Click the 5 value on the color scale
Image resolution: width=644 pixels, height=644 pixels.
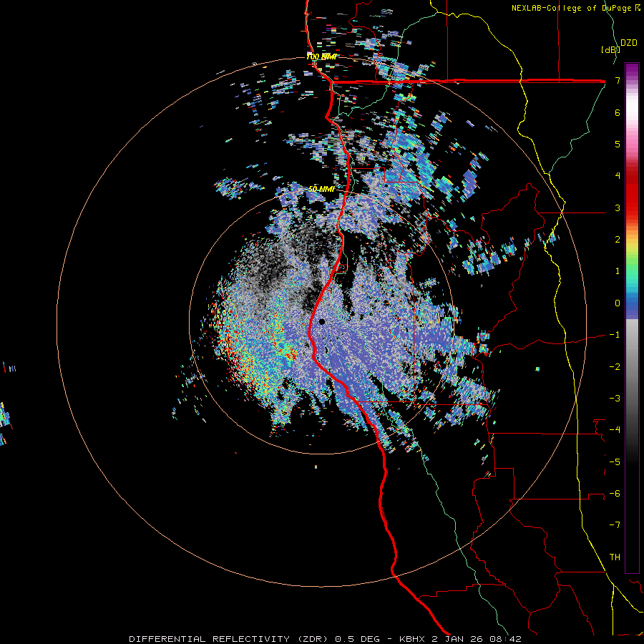click(618, 144)
